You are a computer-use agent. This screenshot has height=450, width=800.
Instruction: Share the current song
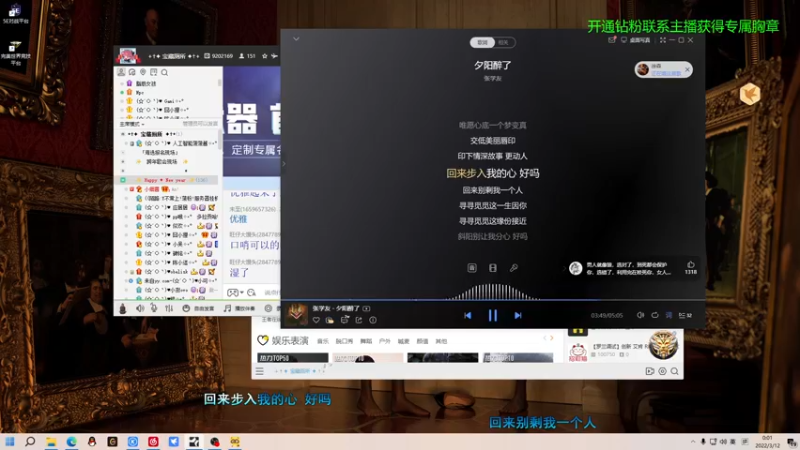(359, 320)
